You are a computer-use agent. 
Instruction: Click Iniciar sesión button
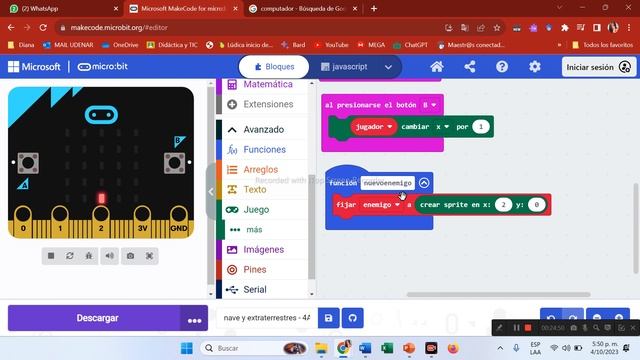click(599, 67)
